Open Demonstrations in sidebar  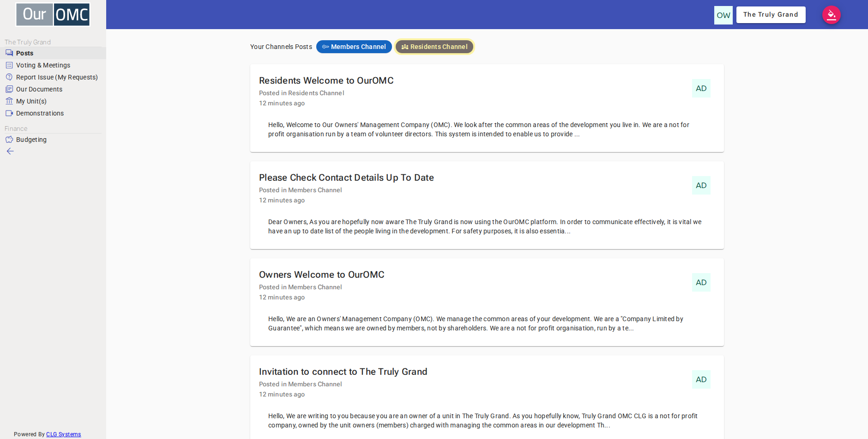[x=53, y=113]
